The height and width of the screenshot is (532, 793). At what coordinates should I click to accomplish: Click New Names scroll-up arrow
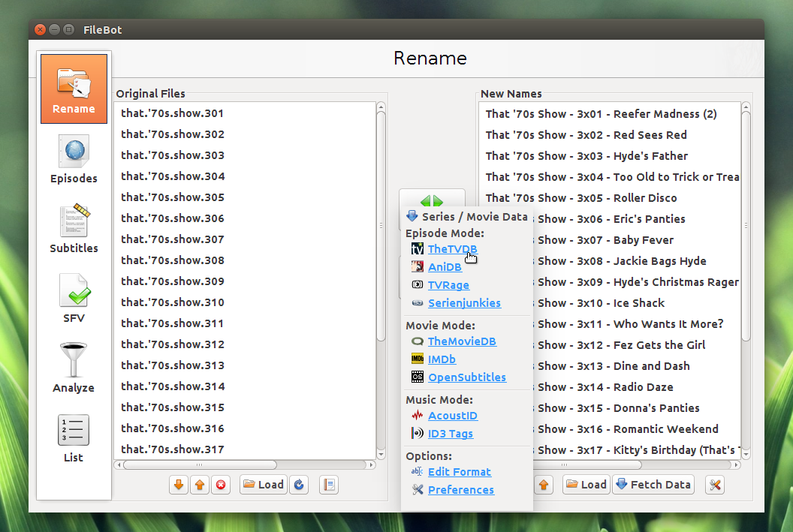[x=746, y=107]
